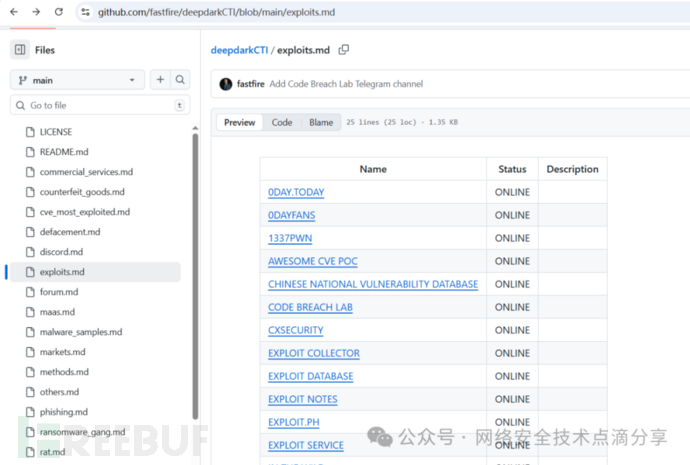Open cve_most_exploited.md file
Image resolution: width=690 pixels, height=465 pixels.
pyautogui.click(x=85, y=212)
